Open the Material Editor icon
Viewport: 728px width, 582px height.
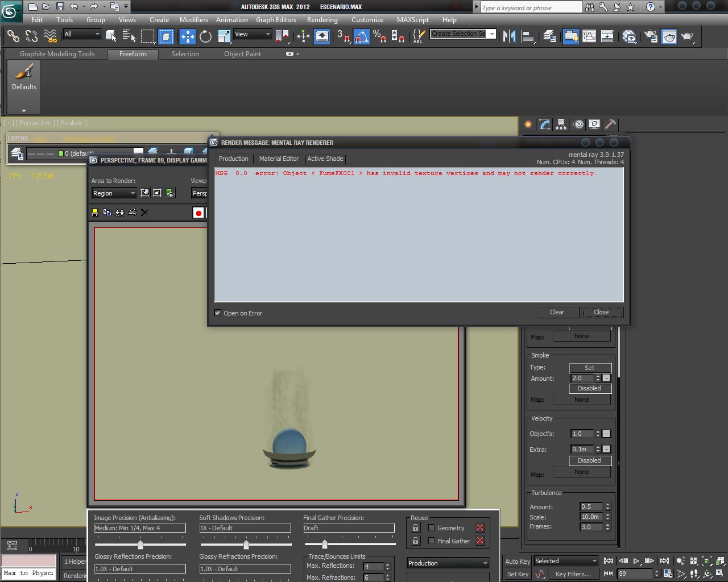[629, 36]
